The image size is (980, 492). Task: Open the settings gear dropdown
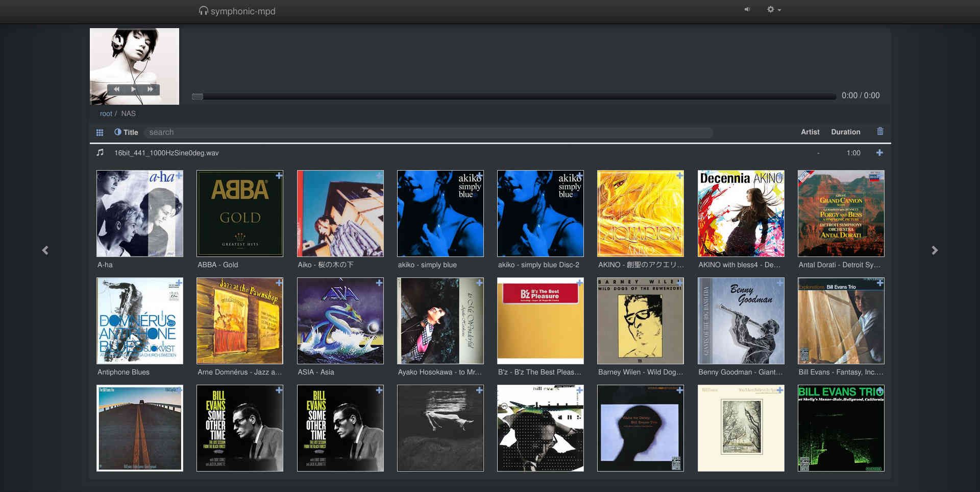[x=774, y=9]
